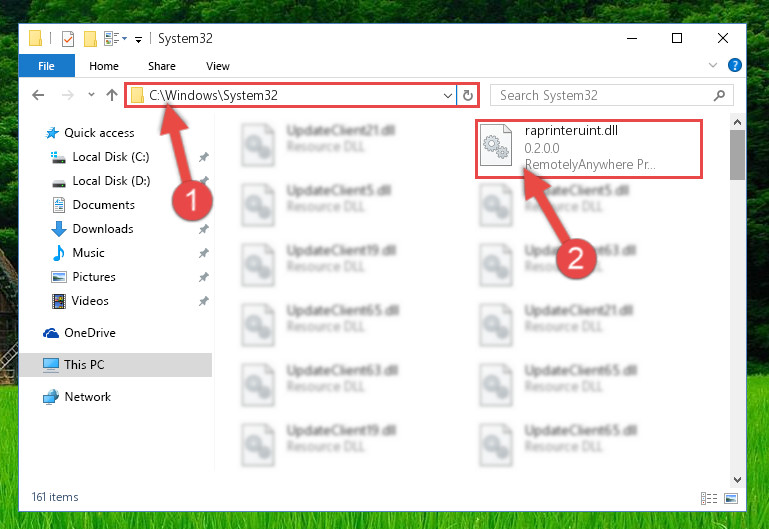
Task: Click the Up one level arrow
Action: (112, 95)
